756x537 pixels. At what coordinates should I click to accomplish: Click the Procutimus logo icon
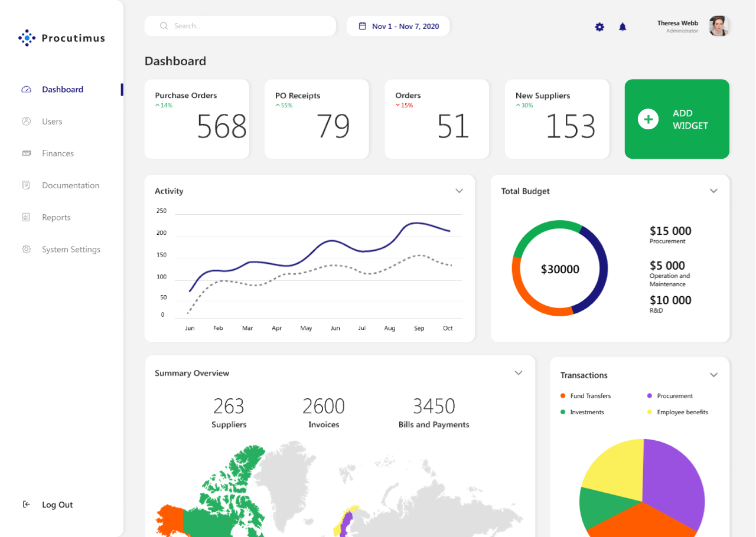(27, 38)
